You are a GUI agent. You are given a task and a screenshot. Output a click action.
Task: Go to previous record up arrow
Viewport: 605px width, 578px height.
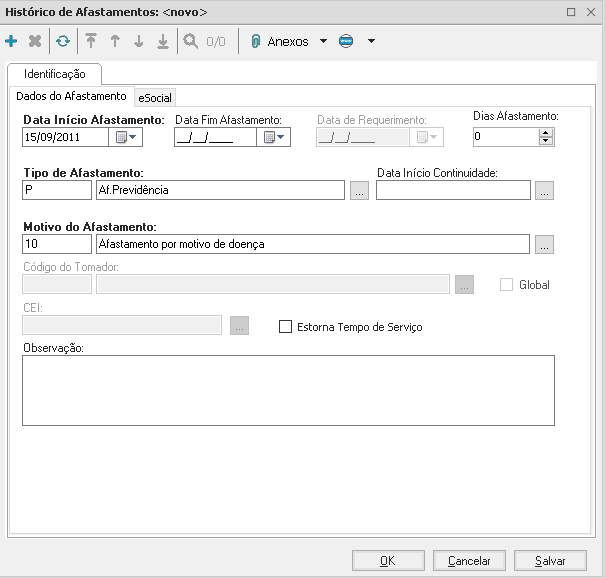pos(115,41)
